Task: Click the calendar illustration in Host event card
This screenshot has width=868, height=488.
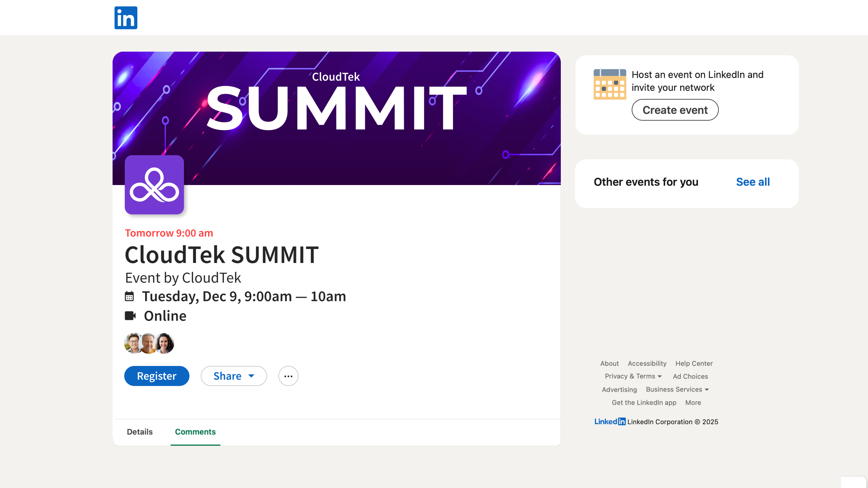Action: [610, 84]
